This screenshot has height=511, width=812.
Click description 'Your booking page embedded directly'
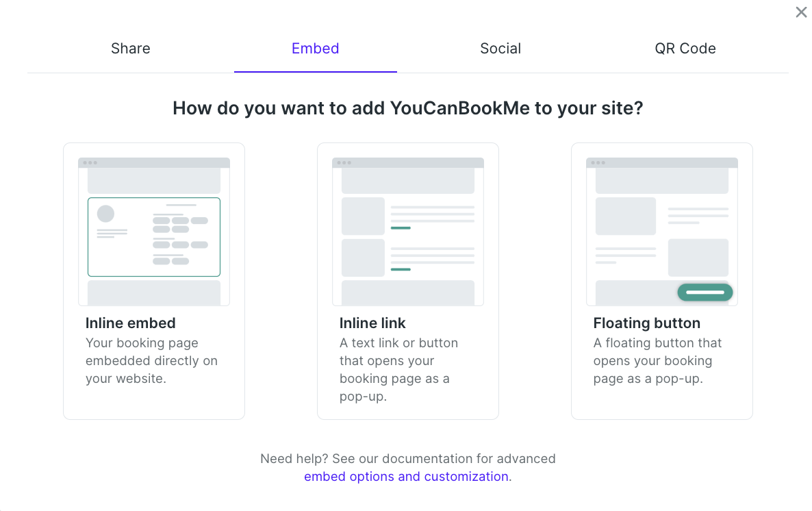[152, 361]
